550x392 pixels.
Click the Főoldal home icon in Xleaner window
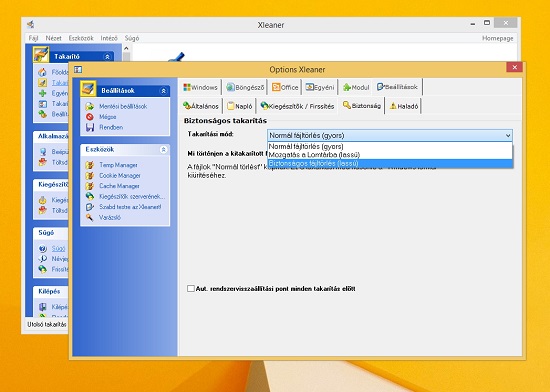[x=42, y=72]
